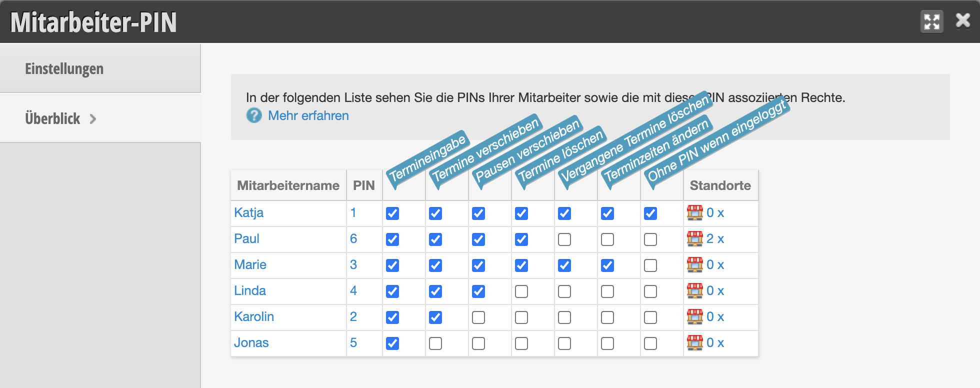Open the Mehr erfahren link
The width and height of the screenshot is (980, 388).
[308, 115]
